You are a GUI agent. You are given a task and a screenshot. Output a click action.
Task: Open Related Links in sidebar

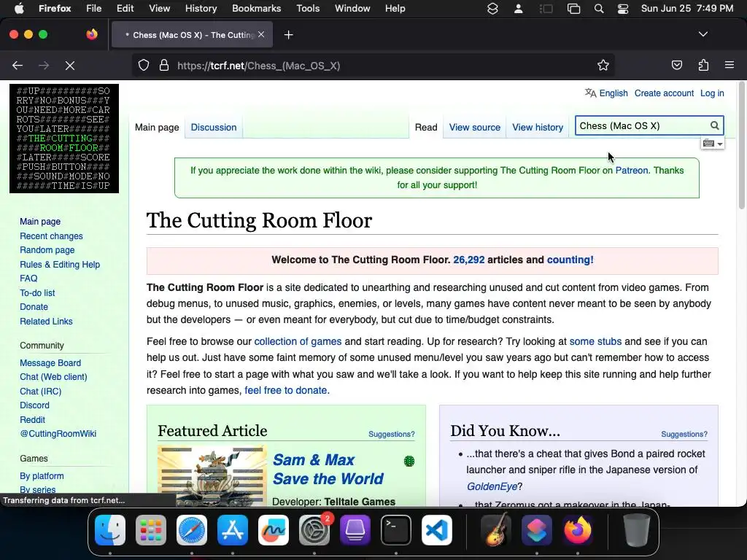pyautogui.click(x=46, y=322)
